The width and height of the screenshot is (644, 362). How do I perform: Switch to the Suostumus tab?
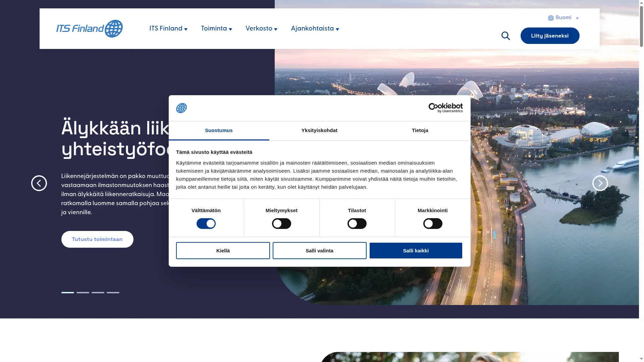tap(219, 130)
